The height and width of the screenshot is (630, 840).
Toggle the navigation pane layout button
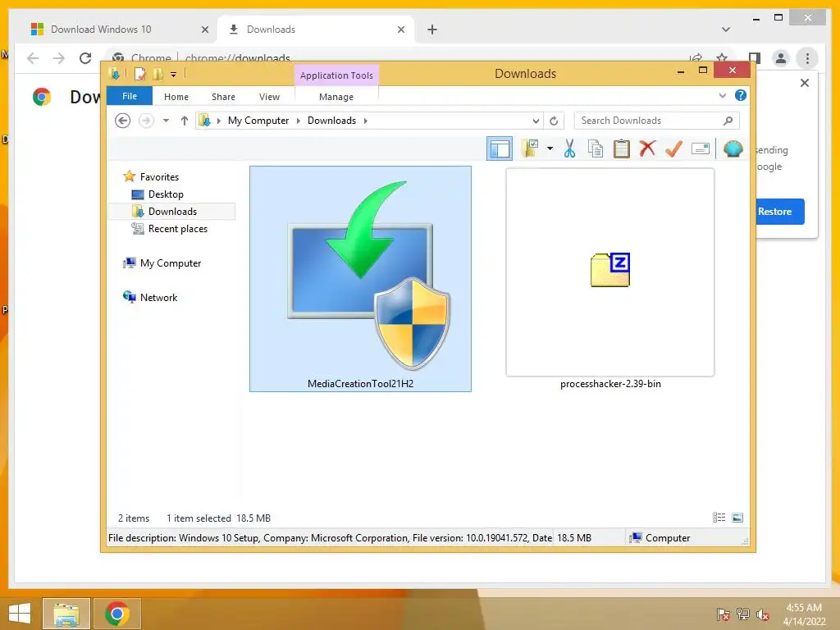coord(500,149)
